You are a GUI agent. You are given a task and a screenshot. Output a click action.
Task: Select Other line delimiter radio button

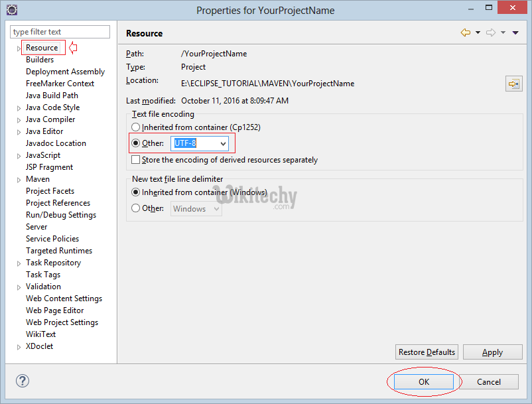point(136,208)
